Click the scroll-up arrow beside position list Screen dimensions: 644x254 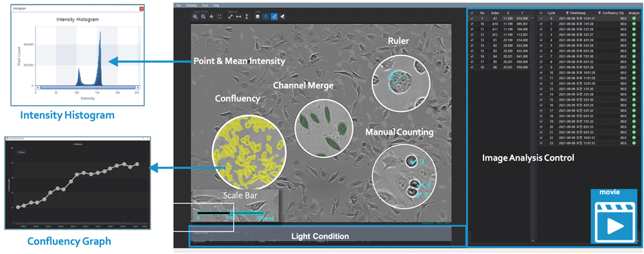click(533, 19)
